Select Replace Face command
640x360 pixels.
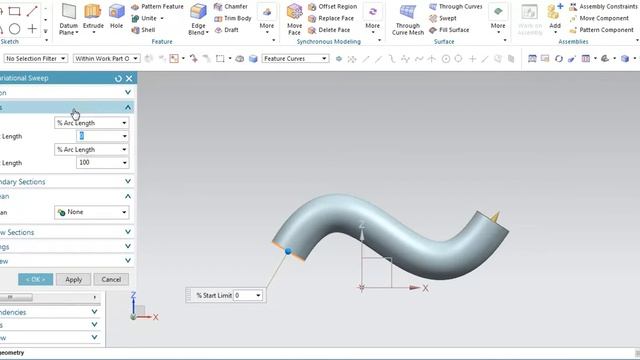[x=331, y=18]
